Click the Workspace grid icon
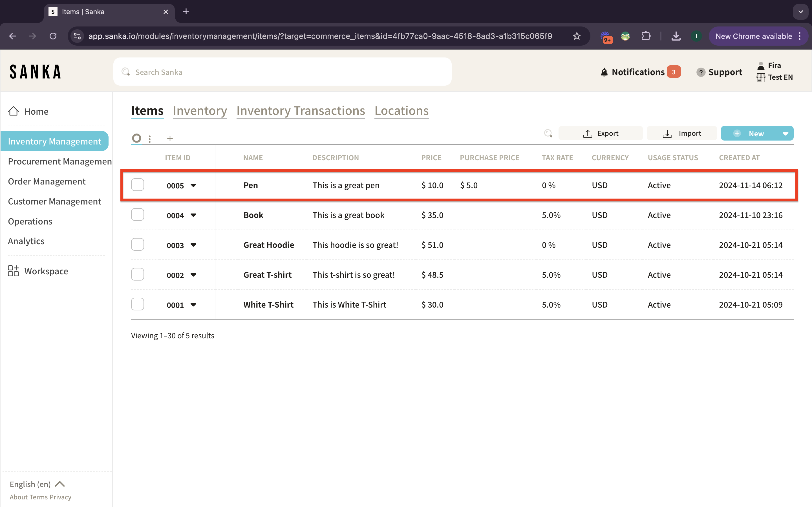 (14, 271)
